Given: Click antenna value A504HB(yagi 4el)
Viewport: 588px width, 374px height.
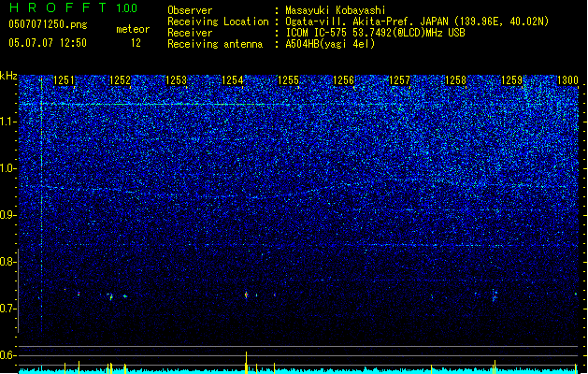Looking at the screenshot, I should (330, 44).
